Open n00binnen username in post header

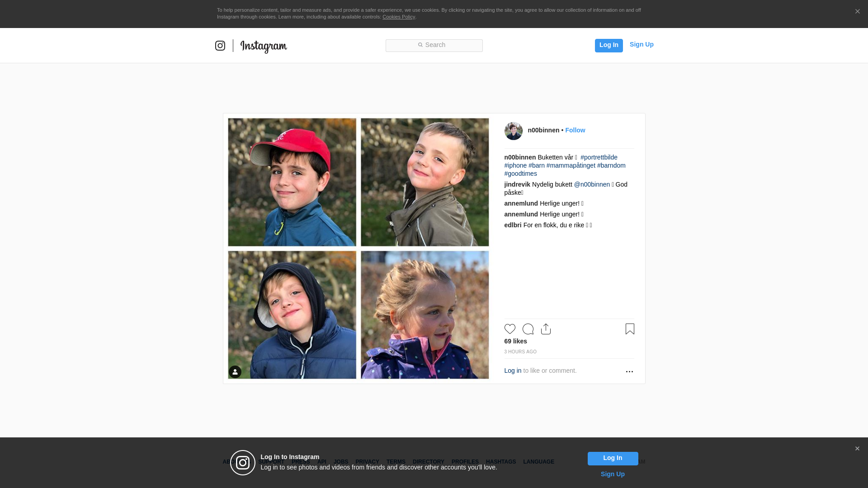pos(543,130)
